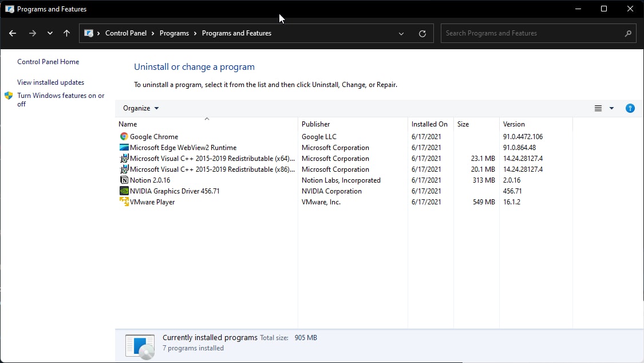Click the search magnifier icon
This screenshot has width=644, height=363.
[x=628, y=34]
